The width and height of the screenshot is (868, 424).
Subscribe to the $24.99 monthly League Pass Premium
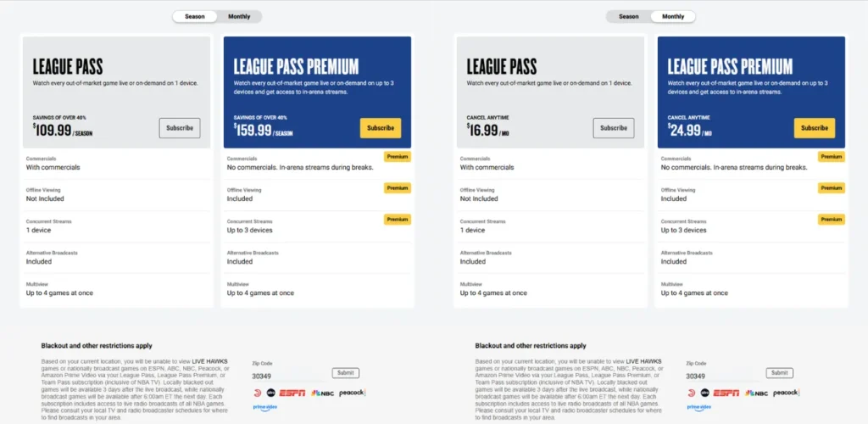coord(815,128)
